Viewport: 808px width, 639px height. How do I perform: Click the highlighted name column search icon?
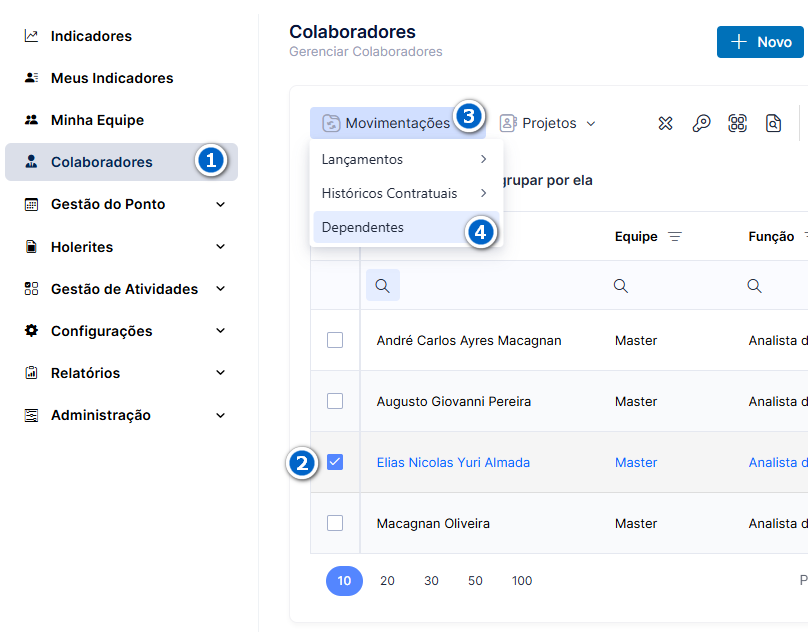coord(383,285)
